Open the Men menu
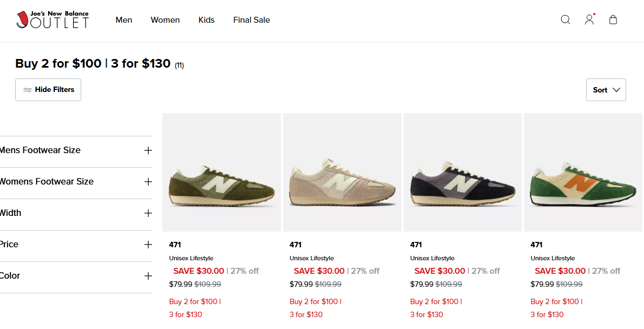The width and height of the screenshot is (644, 329). 124,20
